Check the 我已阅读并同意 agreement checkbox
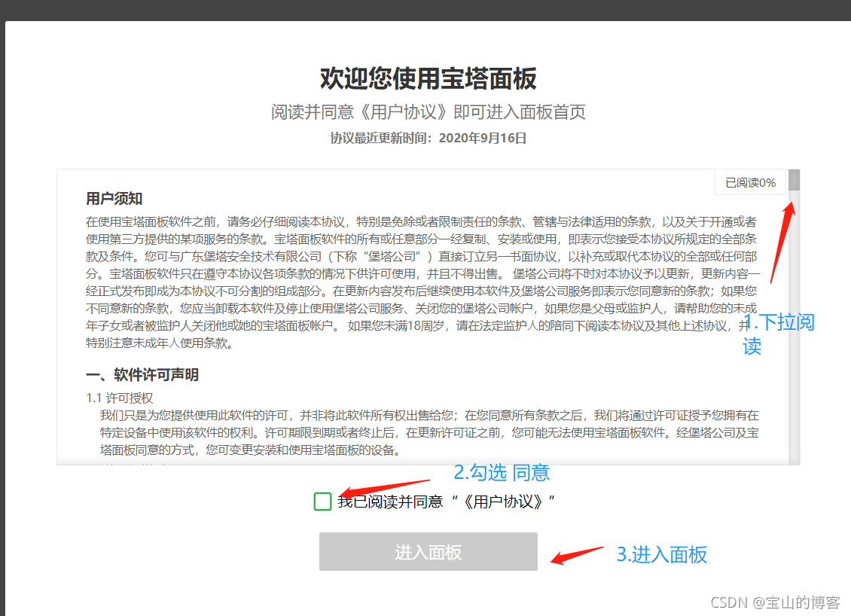851x616 pixels. tap(322, 502)
